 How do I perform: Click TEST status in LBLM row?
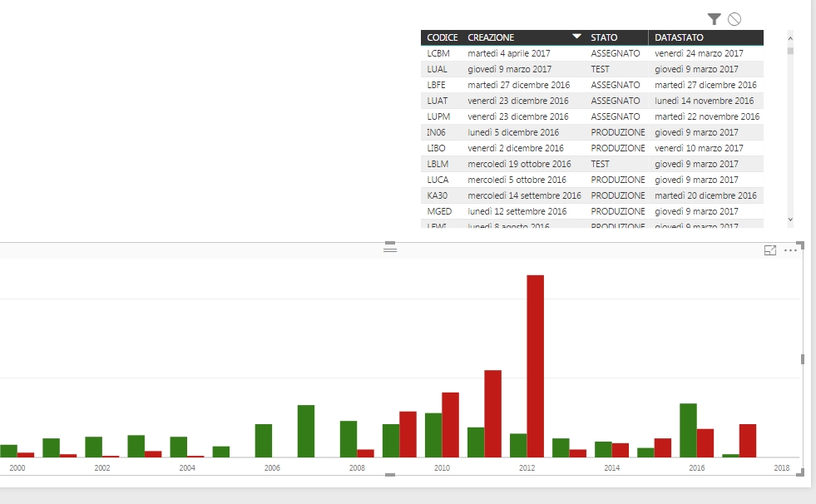pos(600,164)
